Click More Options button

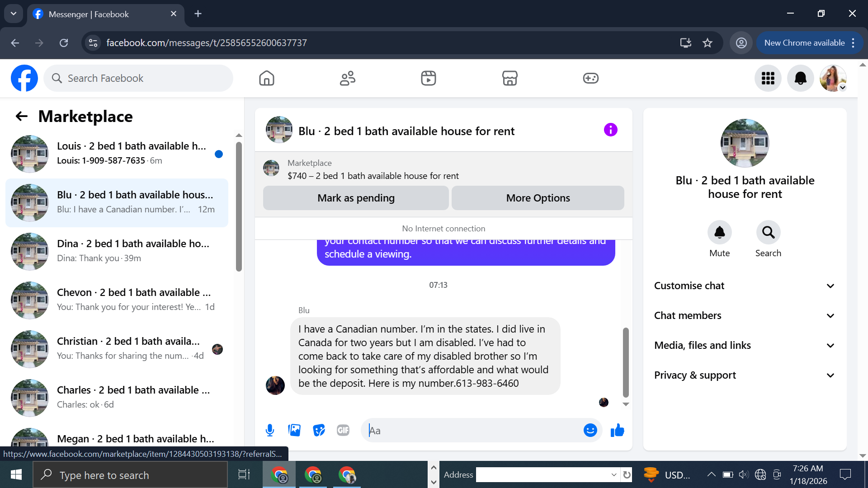538,198
